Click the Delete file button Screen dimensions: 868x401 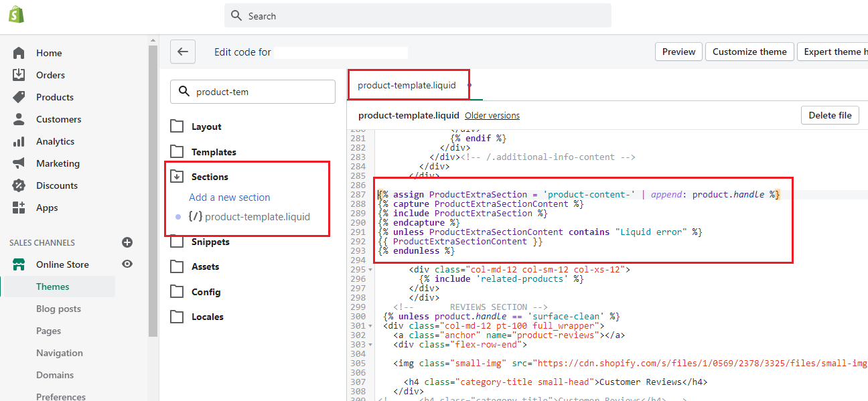tap(829, 115)
